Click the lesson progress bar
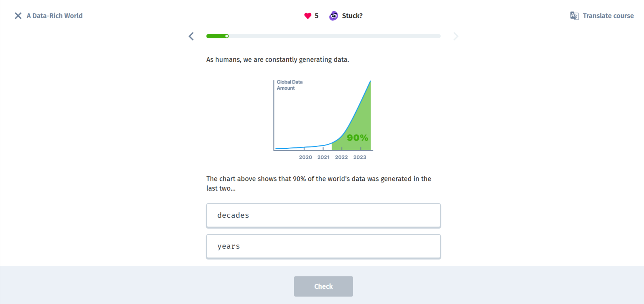 [323, 36]
